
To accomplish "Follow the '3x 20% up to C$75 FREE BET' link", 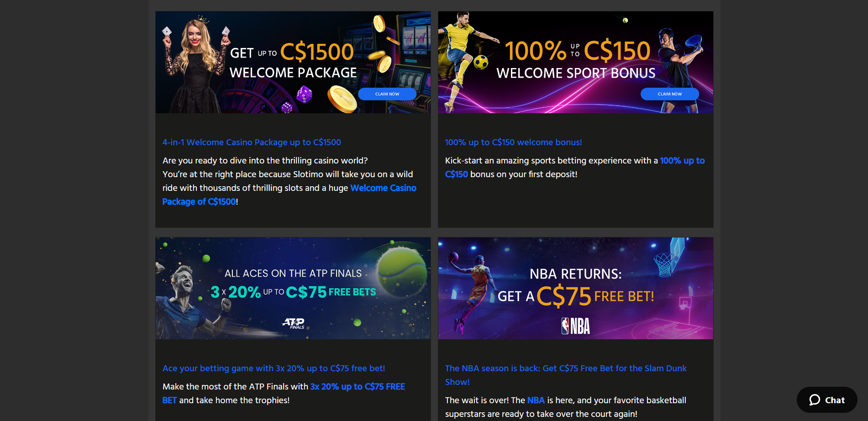I will (x=284, y=394).
